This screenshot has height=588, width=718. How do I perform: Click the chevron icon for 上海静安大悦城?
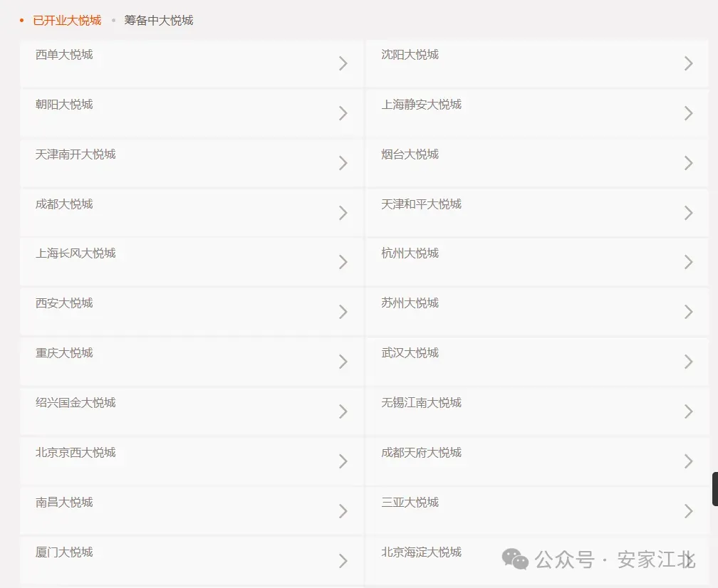(688, 113)
